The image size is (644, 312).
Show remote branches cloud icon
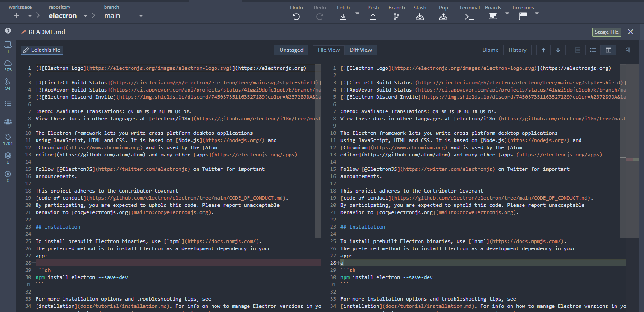(8, 65)
